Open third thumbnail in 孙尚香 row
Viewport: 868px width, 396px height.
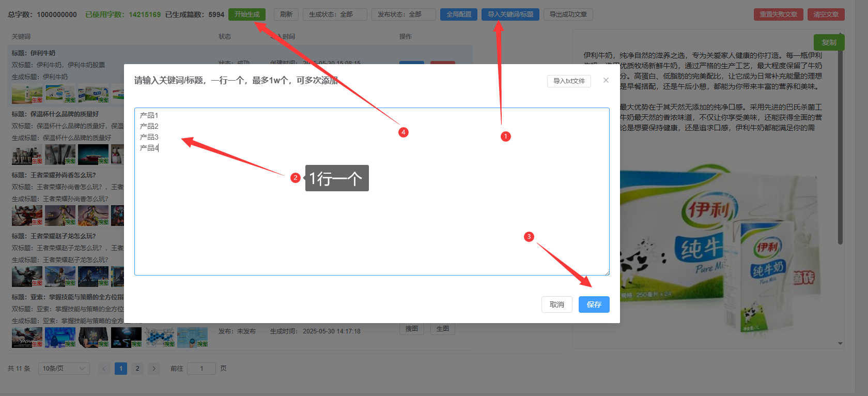(x=94, y=216)
